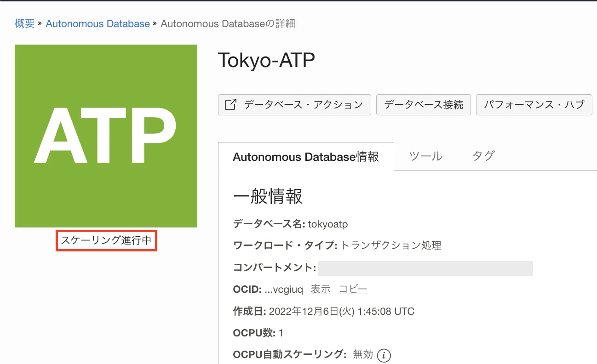This screenshot has width=597, height=364.
Task: Click 表示 link next to OCID
Action: tap(321, 289)
